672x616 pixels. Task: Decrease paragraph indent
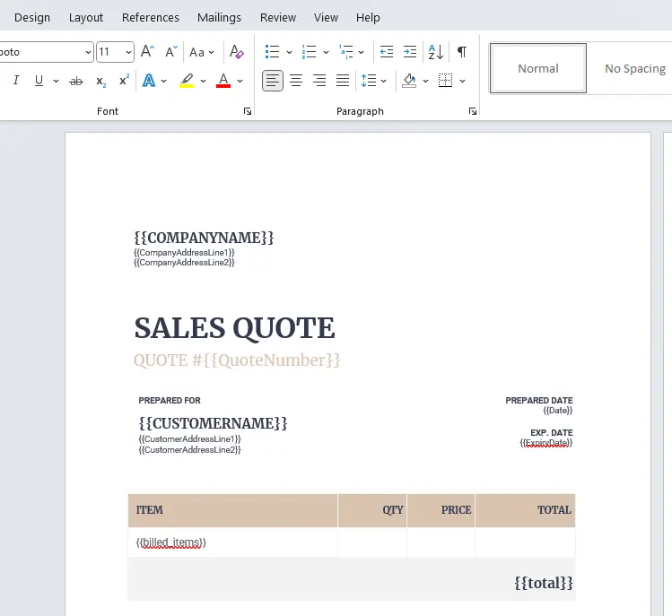tap(387, 52)
